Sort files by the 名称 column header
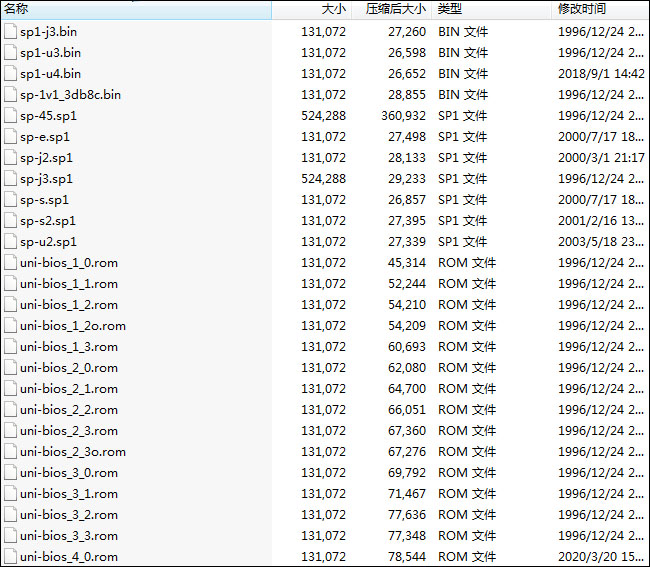This screenshot has width=650, height=567. point(136,9)
